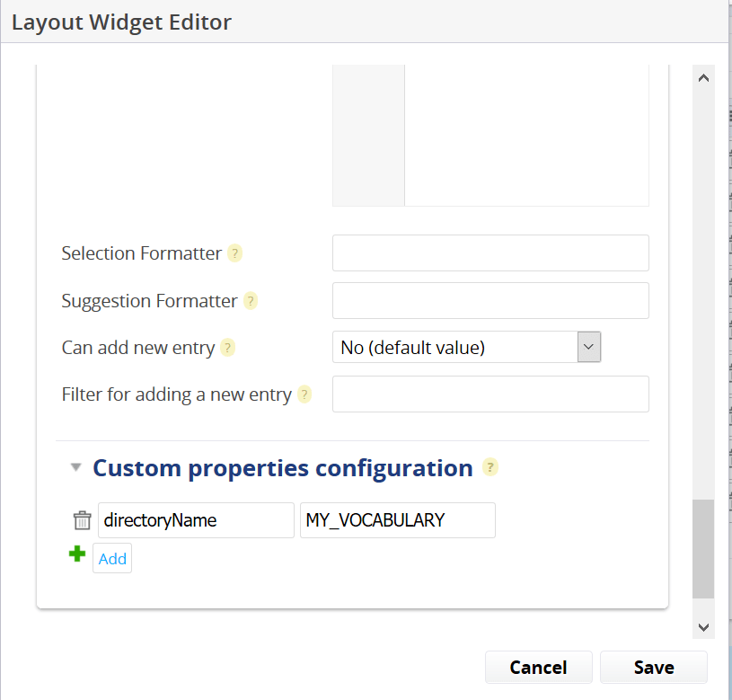Click the scrollbar down arrow
Image resolution: width=732 pixels, height=700 pixels.
pos(703,627)
